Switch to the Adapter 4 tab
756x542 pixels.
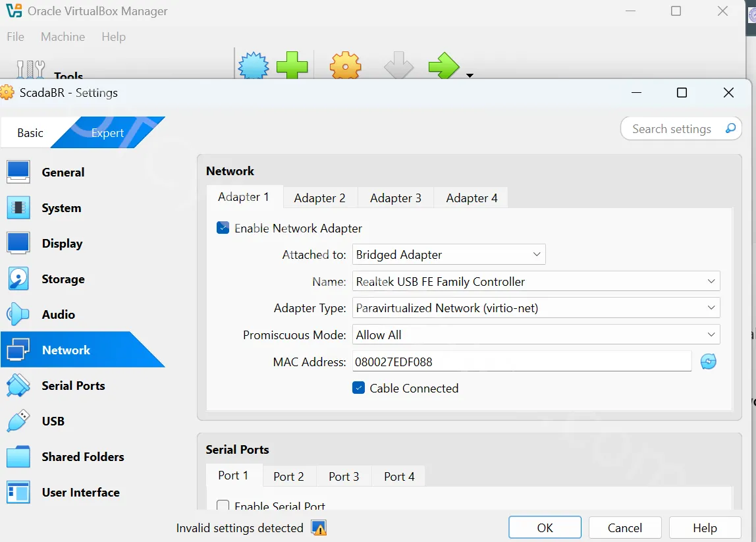pyautogui.click(x=471, y=198)
